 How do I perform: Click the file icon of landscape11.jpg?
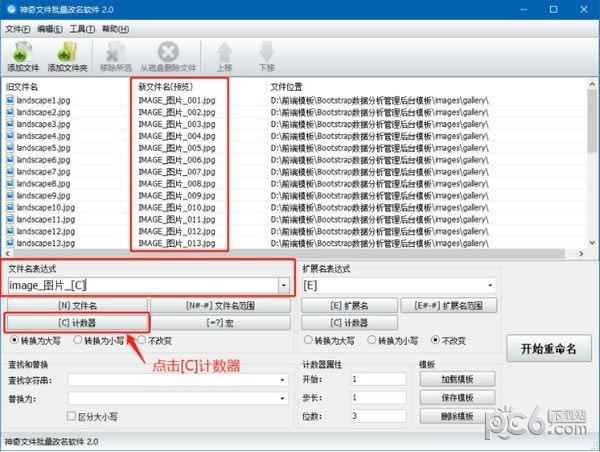click(x=10, y=219)
